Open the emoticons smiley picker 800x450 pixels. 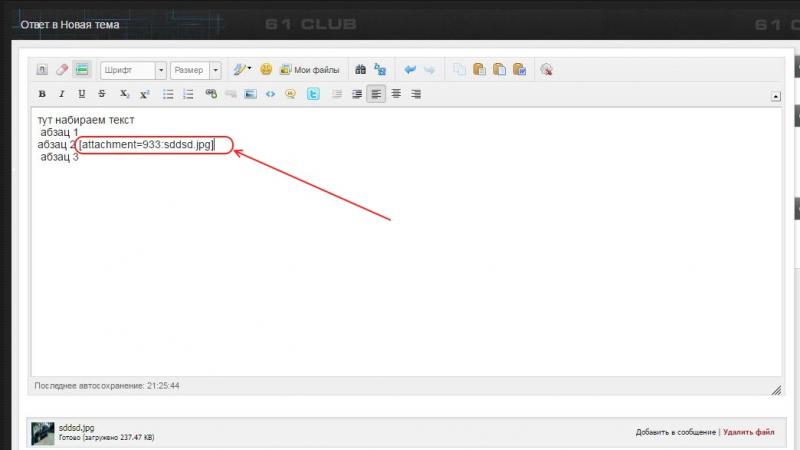266,70
